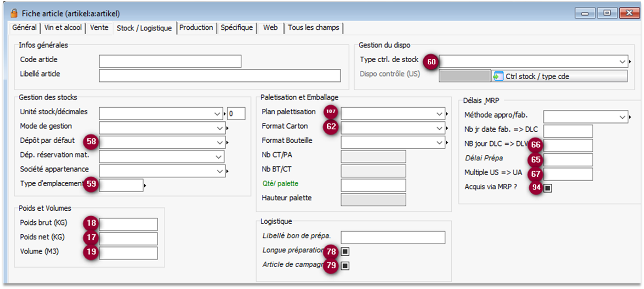
Task: Click the Ctrl stock / type cde button
Action: (x=560, y=76)
